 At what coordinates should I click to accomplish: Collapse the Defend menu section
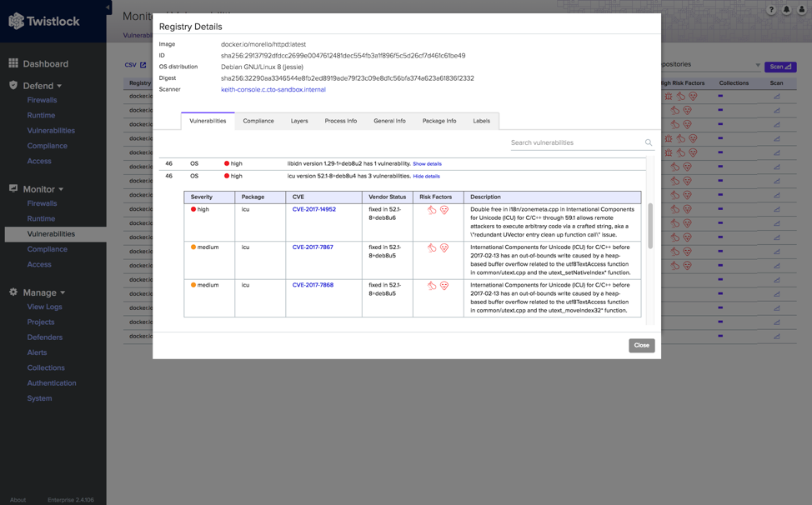[59, 86]
